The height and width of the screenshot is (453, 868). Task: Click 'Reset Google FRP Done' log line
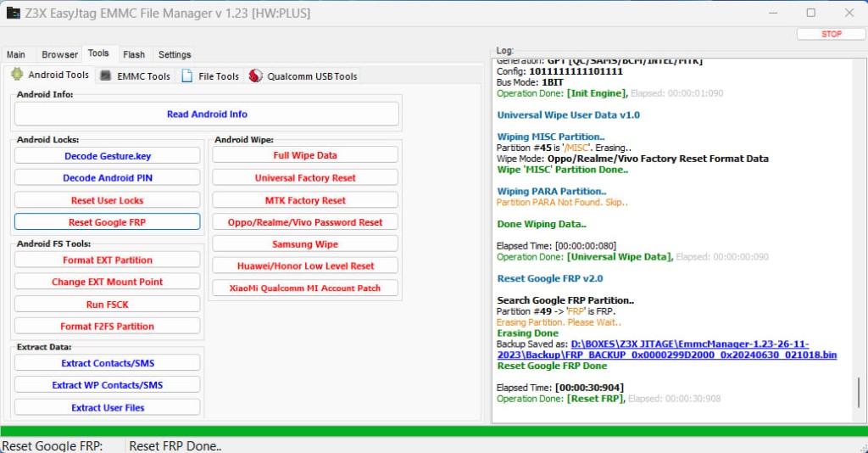(x=552, y=366)
